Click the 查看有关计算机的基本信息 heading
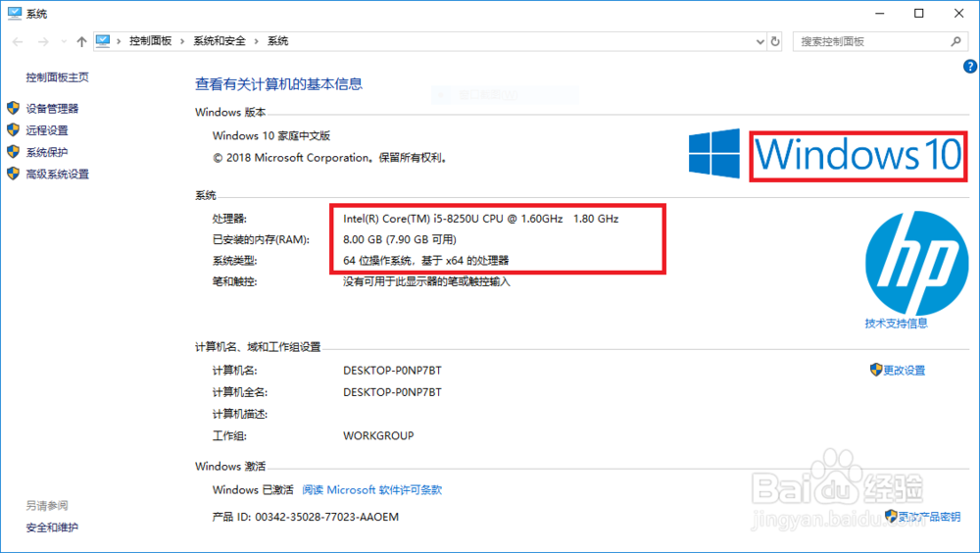The width and height of the screenshot is (980, 553). [278, 84]
